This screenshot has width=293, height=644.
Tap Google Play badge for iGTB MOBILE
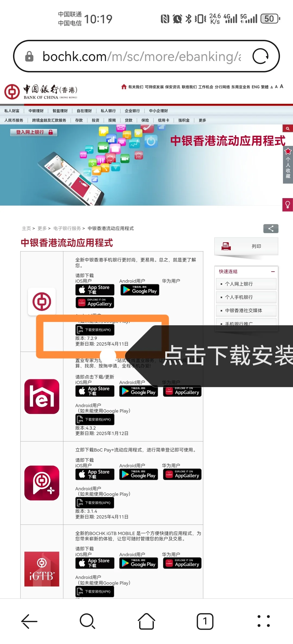(x=139, y=563)
